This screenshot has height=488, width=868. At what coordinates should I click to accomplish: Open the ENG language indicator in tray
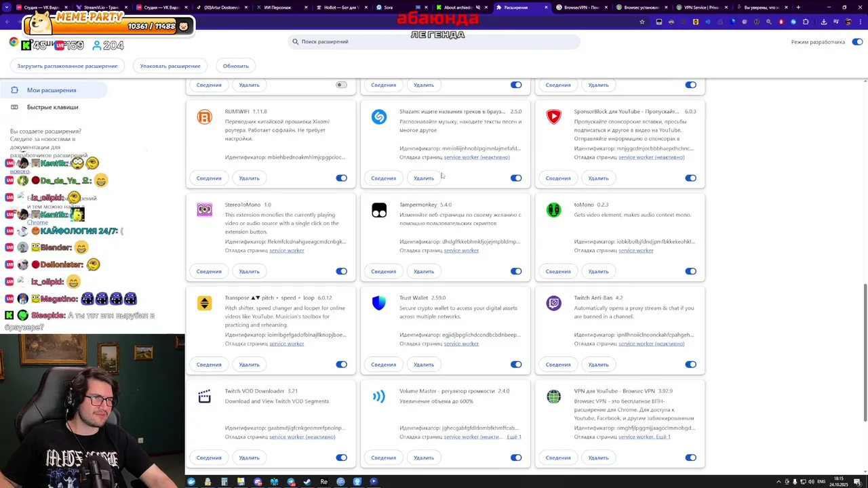822,482
